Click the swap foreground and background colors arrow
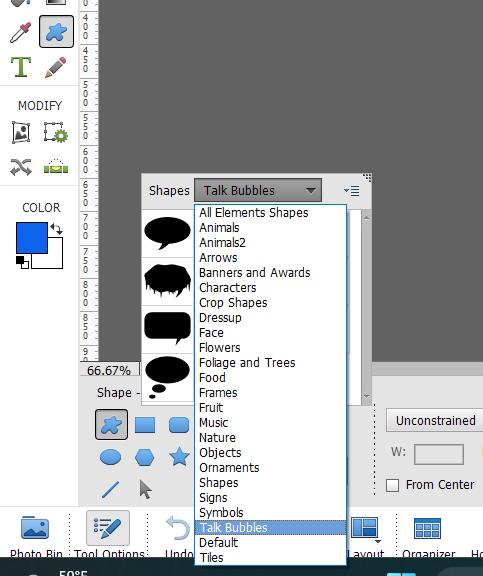483x576 pixels. point(57,228)
